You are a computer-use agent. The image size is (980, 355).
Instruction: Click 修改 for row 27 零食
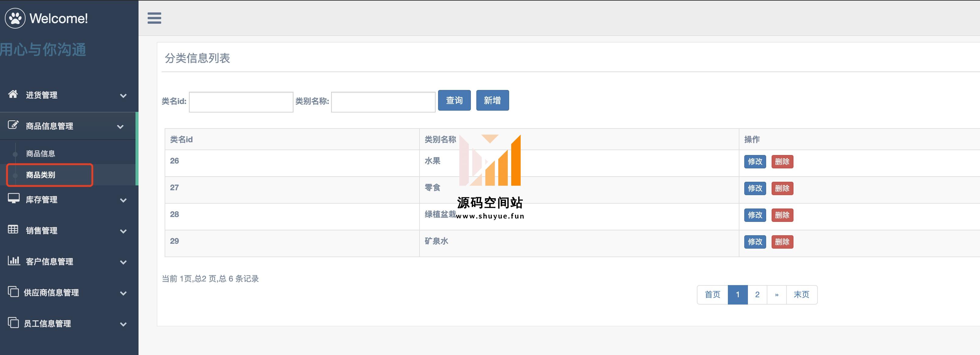(x=755, y=188)
